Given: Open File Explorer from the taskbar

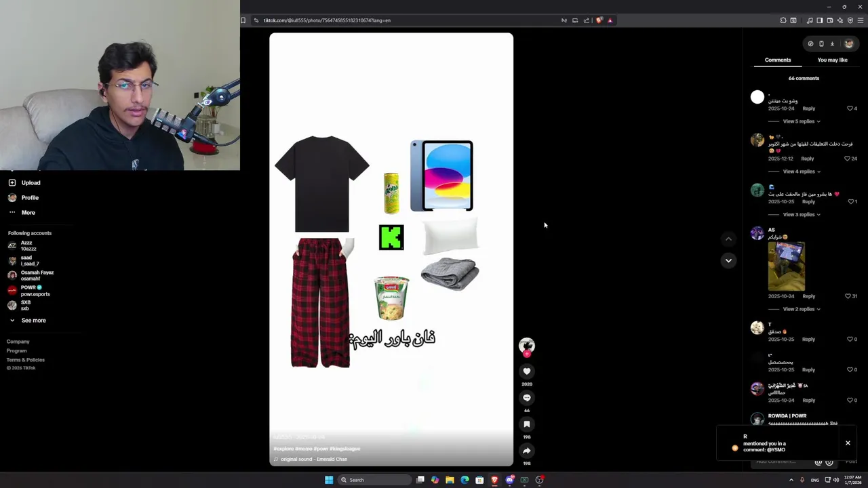Looking at the screenshot, I should [450, 480].
